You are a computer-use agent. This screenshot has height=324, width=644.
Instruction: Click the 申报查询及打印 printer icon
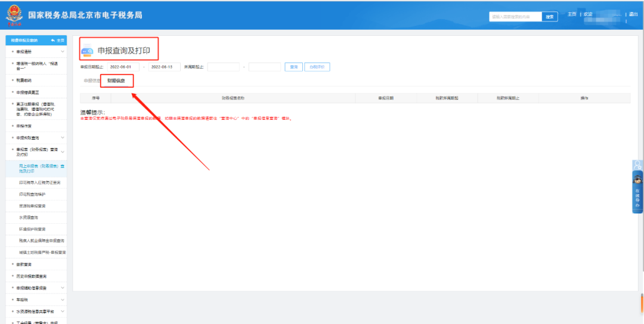click(87, 51)
